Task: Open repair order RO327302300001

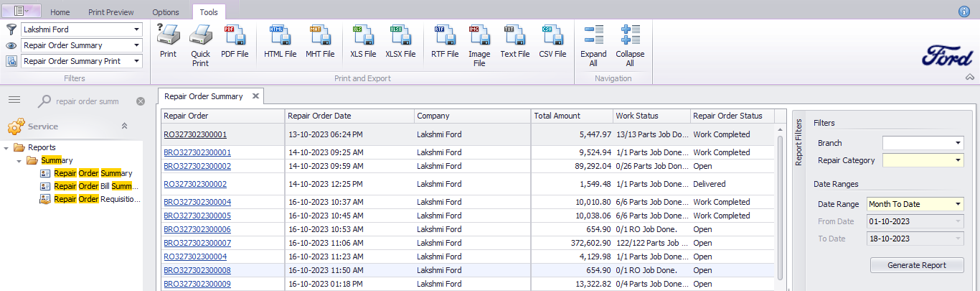Action: click(x=195, y=134)
